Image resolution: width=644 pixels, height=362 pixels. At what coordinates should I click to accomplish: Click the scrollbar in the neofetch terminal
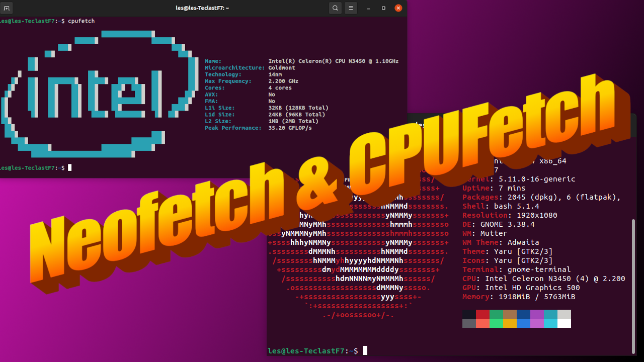633,286
